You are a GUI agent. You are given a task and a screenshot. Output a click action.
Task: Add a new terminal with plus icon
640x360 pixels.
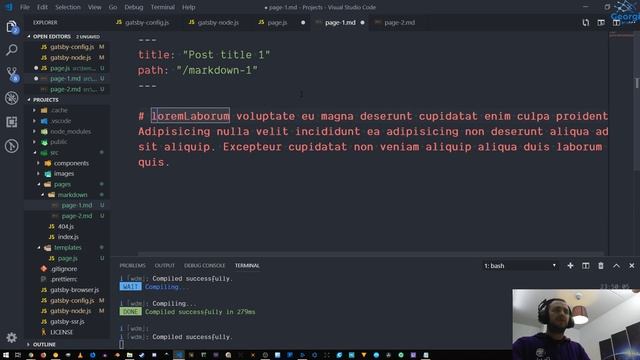(570, 266)
